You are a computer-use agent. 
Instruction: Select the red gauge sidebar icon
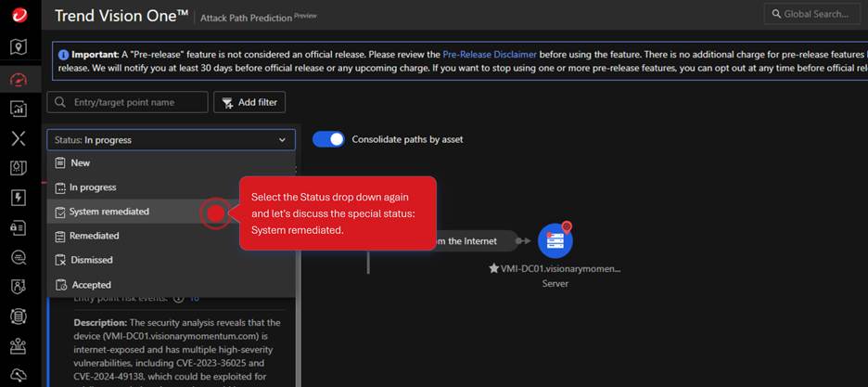coord(19,79)
